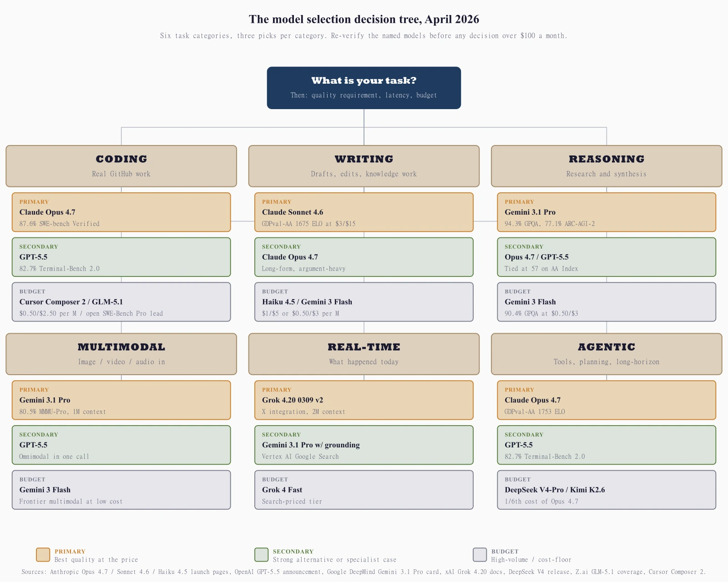Click 'GPT-5.5' in Agentic secondary card
Screen dimensions: 728x582
tap(519, 445)
